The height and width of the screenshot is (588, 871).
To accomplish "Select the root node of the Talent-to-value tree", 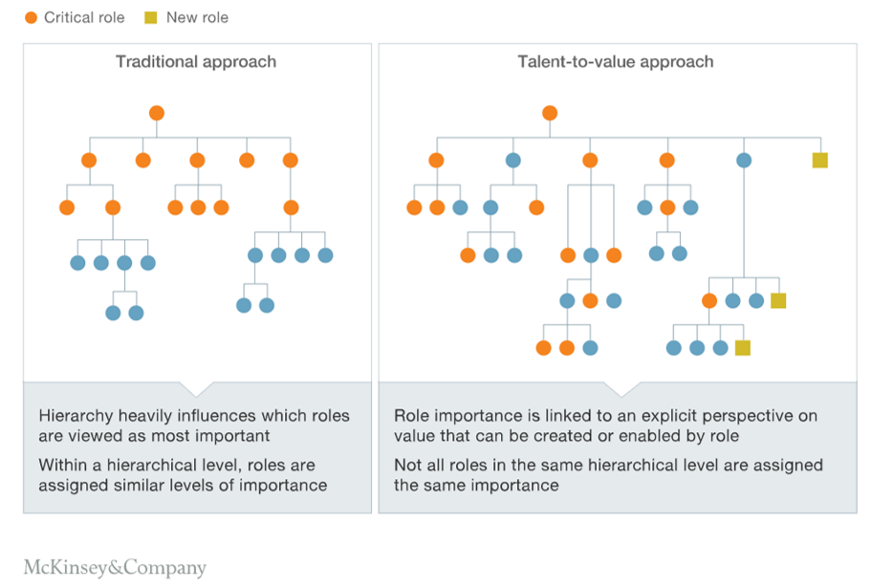I will [x=550, y=113].
